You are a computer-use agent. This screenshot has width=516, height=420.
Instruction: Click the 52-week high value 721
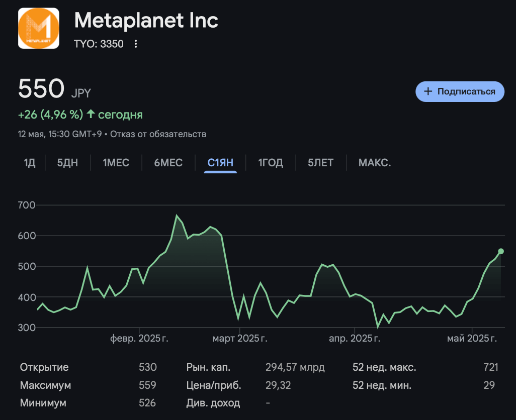[x=491, y=367]
